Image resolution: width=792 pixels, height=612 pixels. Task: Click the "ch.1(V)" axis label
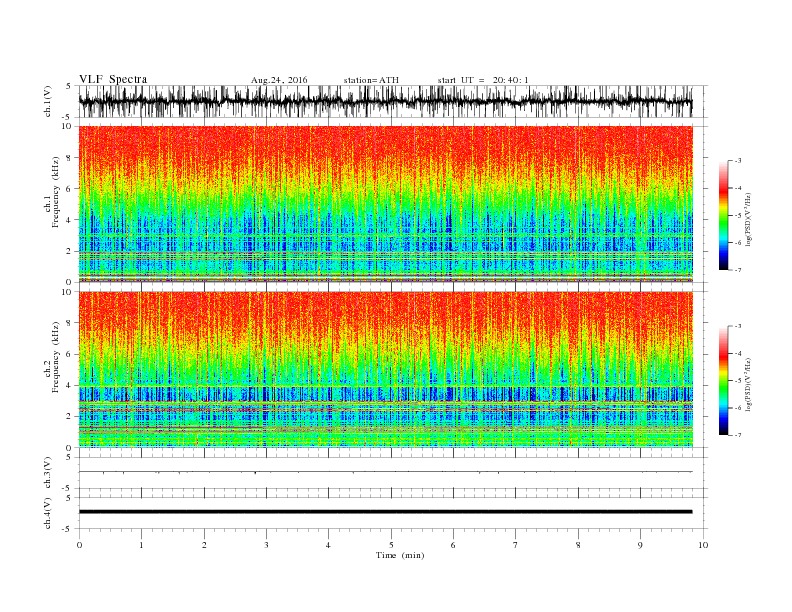click(48, 102)
